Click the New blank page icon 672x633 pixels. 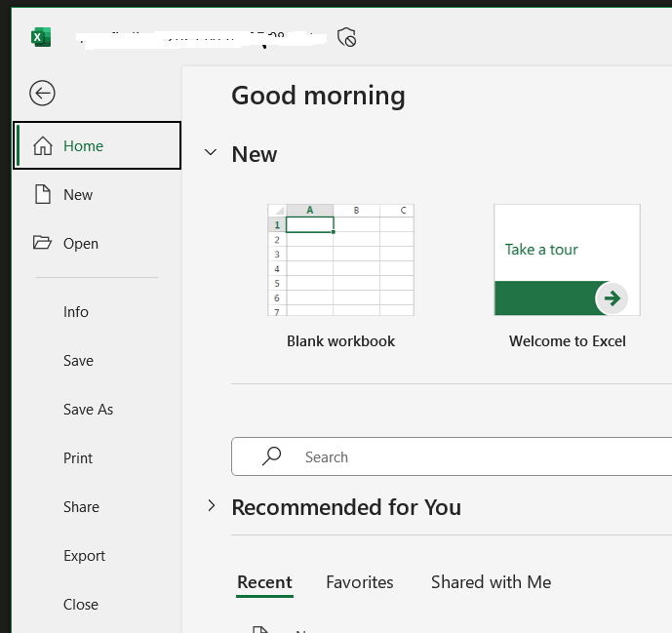click(42, 195)
